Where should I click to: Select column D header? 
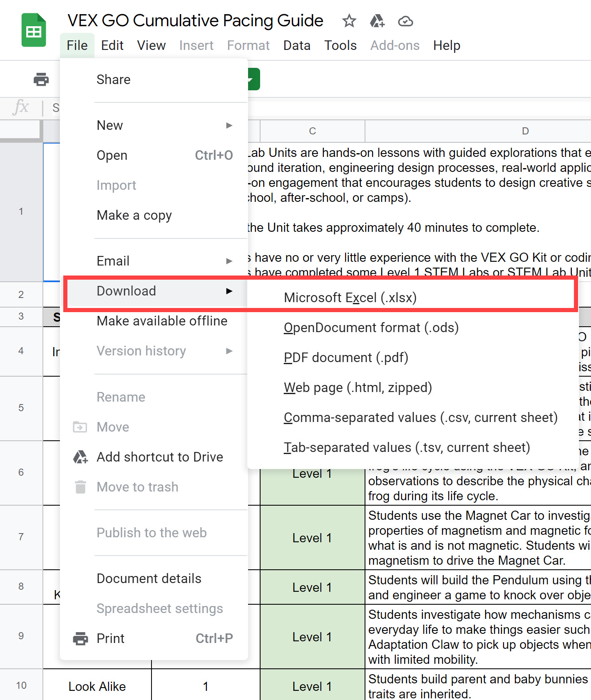pyautogui.click(x=525, y=131)
